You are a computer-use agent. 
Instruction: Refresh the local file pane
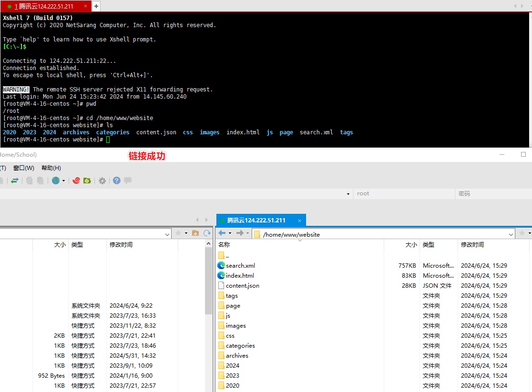(x=207, y=233)
